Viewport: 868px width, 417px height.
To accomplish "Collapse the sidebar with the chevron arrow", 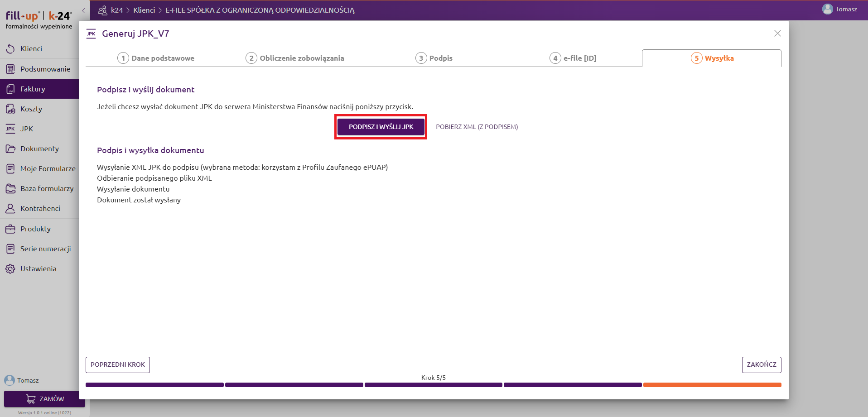I will point(83,10).
